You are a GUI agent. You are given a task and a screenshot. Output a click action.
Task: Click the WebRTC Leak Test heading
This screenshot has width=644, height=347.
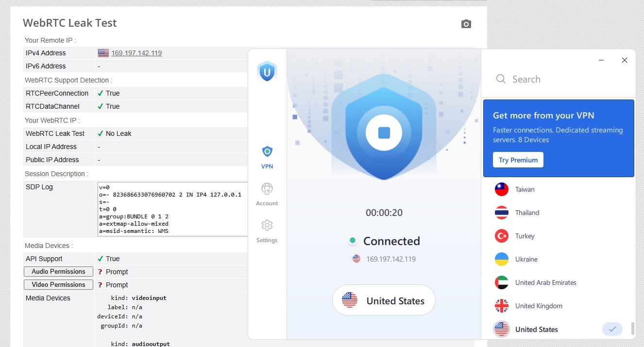[x=70, y=23]
